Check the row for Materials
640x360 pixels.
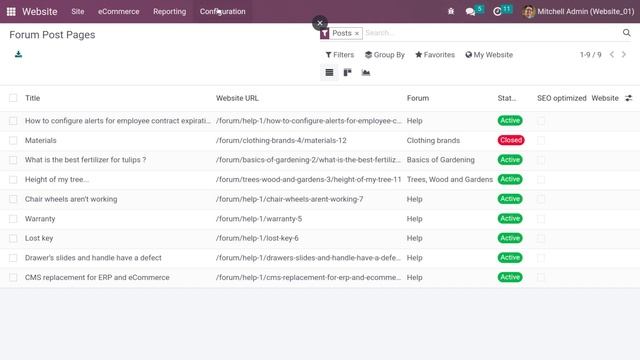click(13, 140)
